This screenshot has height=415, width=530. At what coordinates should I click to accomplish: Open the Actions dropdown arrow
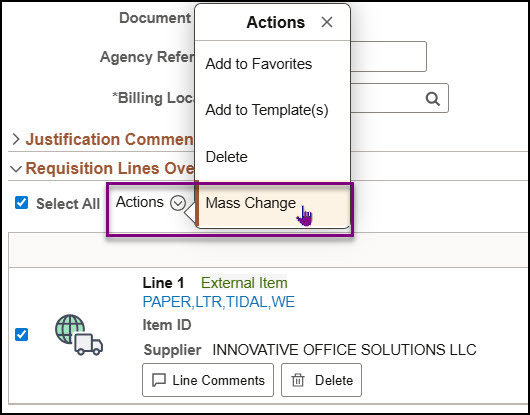pos(178,203)
